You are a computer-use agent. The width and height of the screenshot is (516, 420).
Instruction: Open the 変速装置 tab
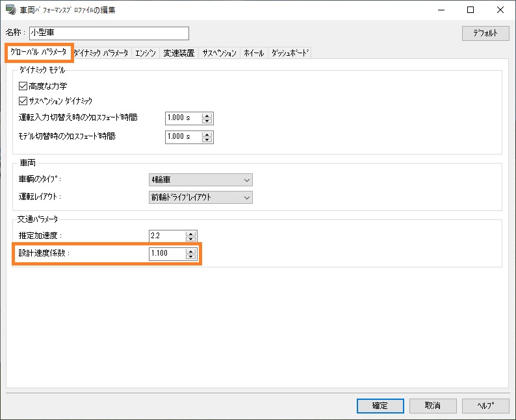click(x=179, y=53)
